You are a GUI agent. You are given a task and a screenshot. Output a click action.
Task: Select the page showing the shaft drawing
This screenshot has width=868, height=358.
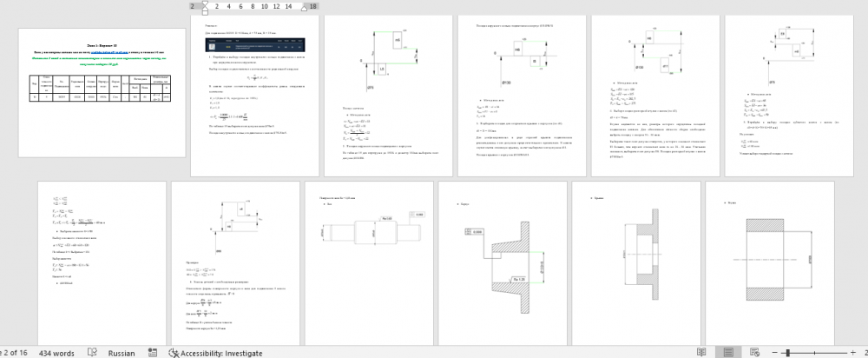point(366,261)
